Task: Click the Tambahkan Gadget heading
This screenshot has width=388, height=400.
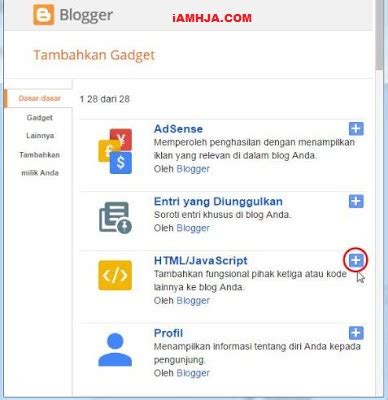Action: click(94, 55)
